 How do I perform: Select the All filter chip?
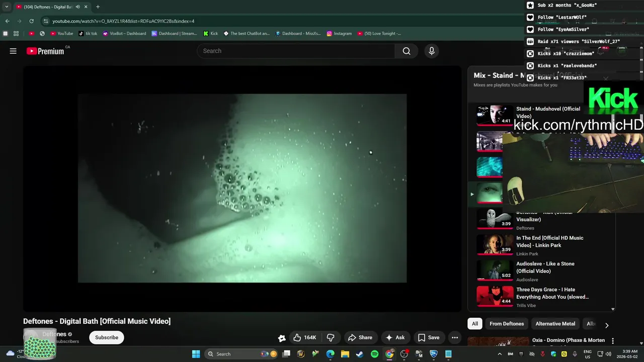pyautogui.click(x=475, y=324)
